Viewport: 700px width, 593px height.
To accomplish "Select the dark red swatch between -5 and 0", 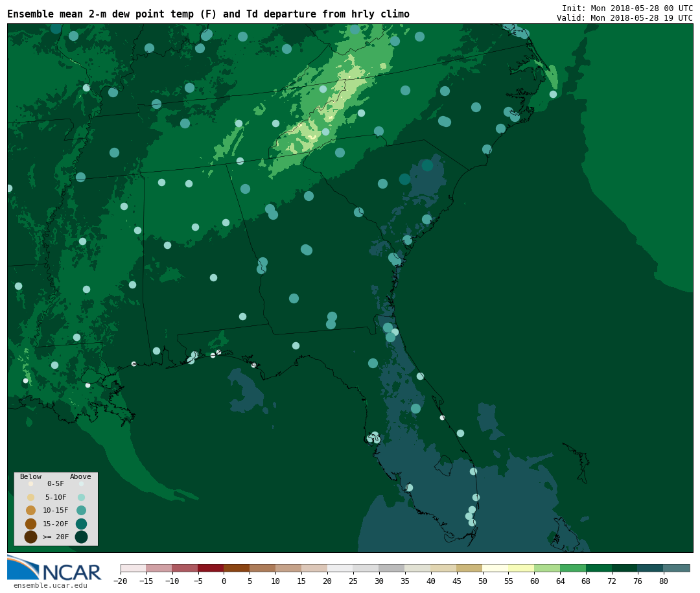I will point(211,568).
